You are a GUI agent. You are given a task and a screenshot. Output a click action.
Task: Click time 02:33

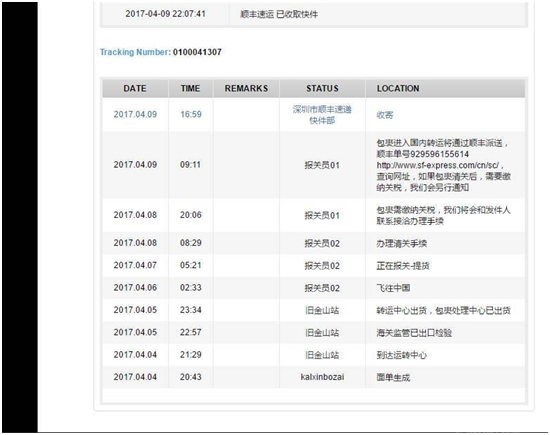tap(191, 288)
